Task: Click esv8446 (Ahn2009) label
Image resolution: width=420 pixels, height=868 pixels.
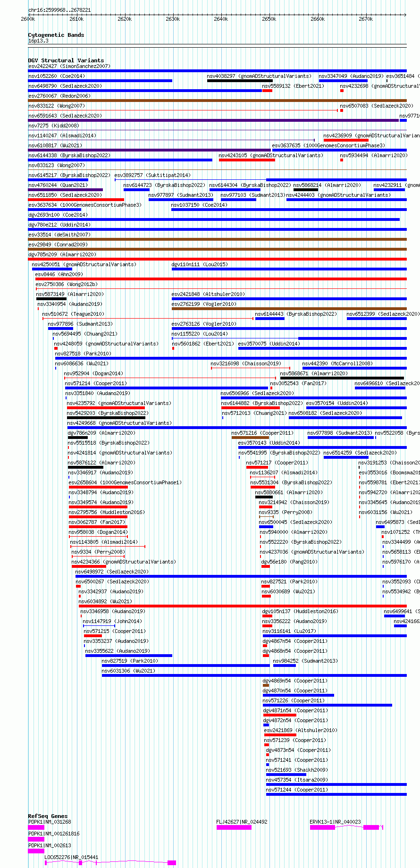Action: [x=59, y=274]
